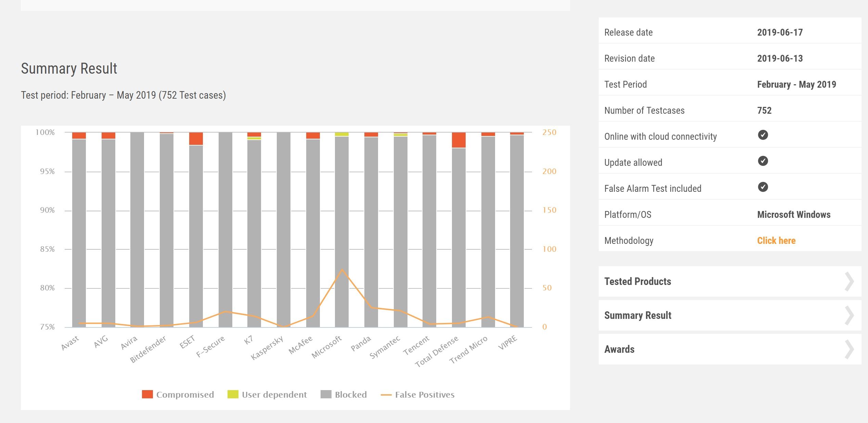Click the McAfee axis label

(x=300, y=345)
